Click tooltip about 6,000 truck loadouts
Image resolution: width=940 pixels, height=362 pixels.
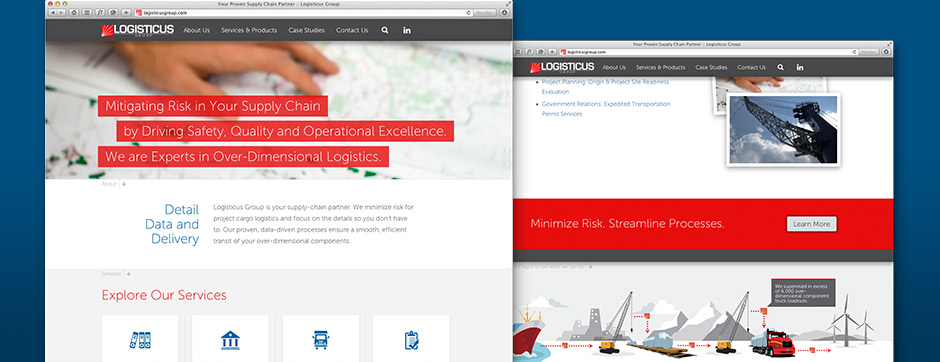point(803,292)
